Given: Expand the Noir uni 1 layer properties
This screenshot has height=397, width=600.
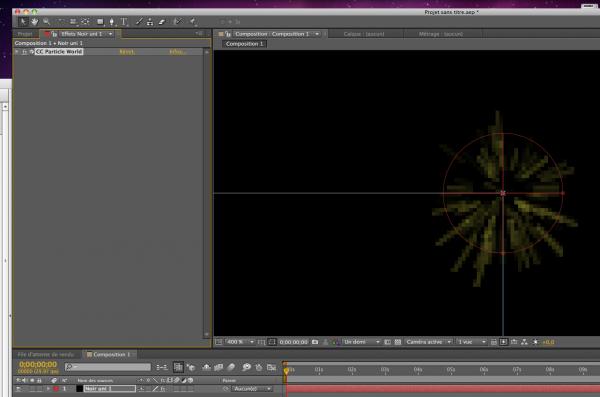Looking at the screenshot, I should (x=48, y=389).
